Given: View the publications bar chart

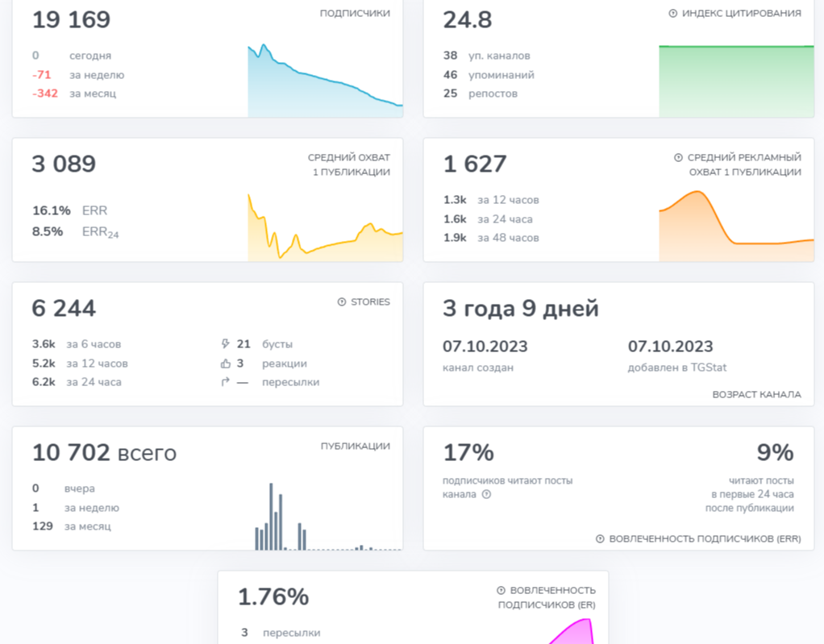Looking at the screenshot, I should coord(328,517).
